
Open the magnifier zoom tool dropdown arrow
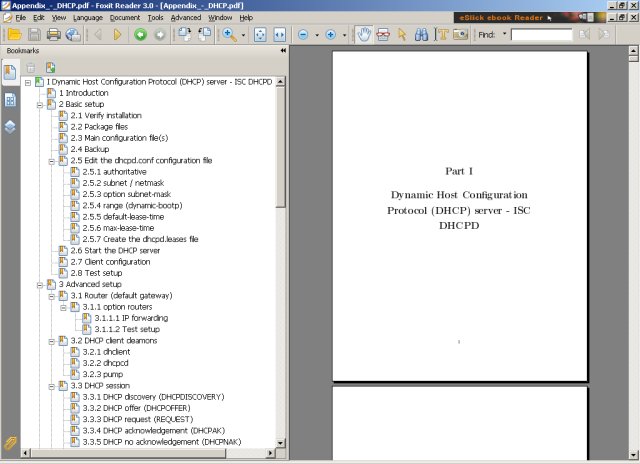point(243,35)
